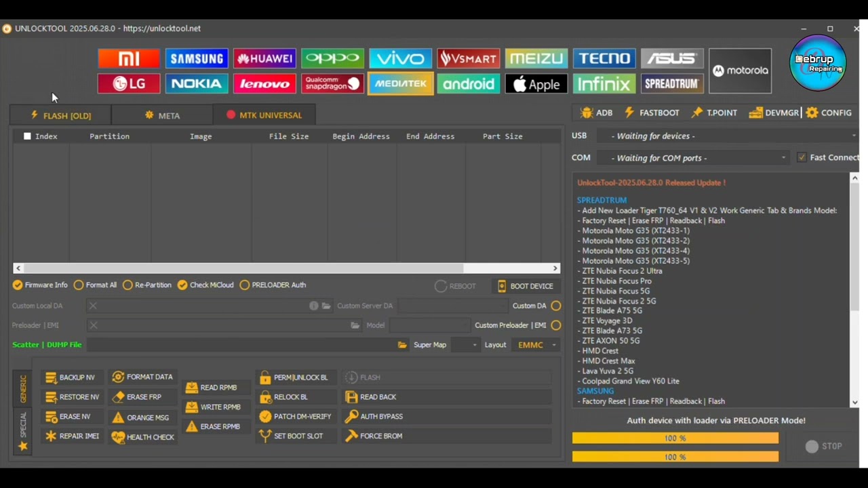Open the Tecno brand module

[x=604, y=58]
